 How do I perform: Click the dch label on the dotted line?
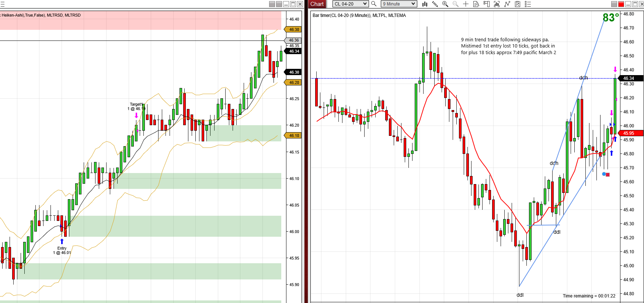point(584,78)
